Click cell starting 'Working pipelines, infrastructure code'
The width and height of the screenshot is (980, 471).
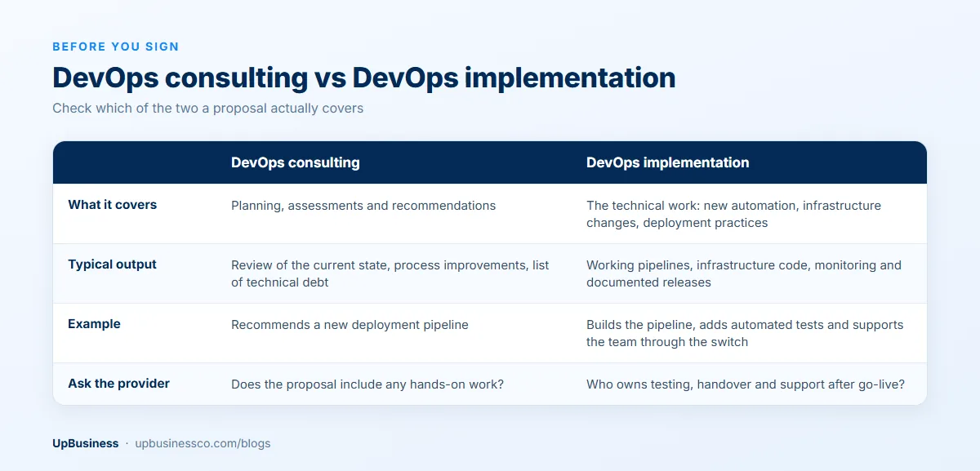[x=744, y=273]
